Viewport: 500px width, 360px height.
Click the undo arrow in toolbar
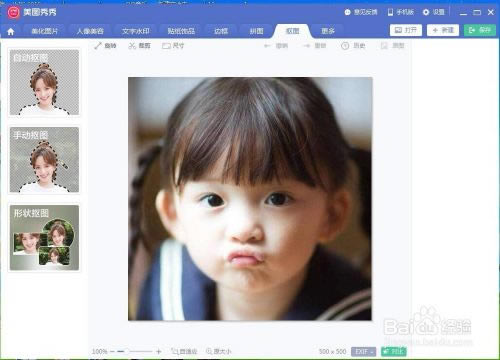click(267, 46)
